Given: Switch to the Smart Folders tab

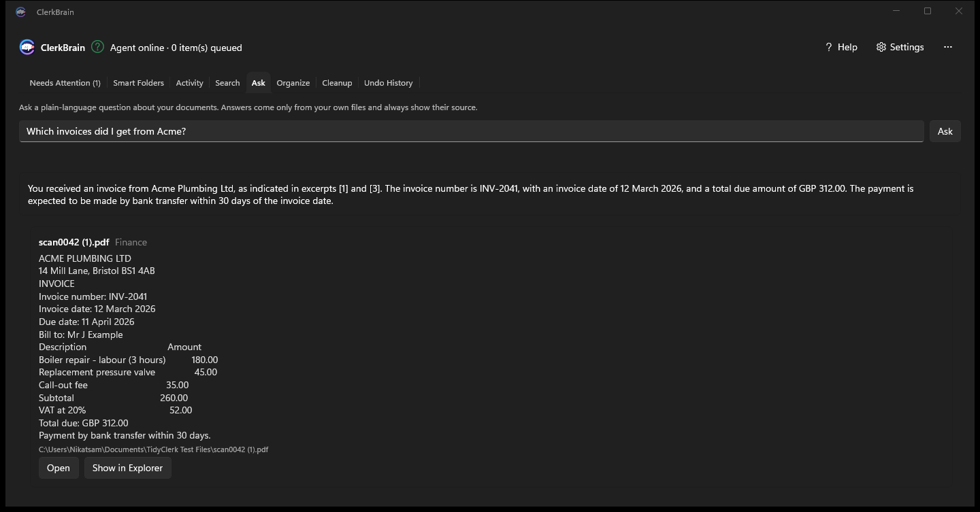Looking at the screenshot, I should click(x=138, y=83).
